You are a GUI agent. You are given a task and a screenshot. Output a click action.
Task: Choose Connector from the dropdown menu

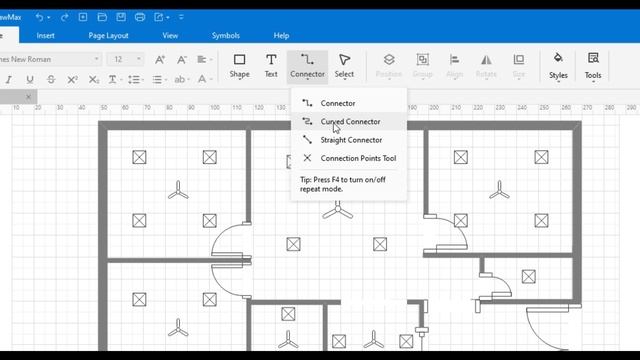(x=349, y=103)
